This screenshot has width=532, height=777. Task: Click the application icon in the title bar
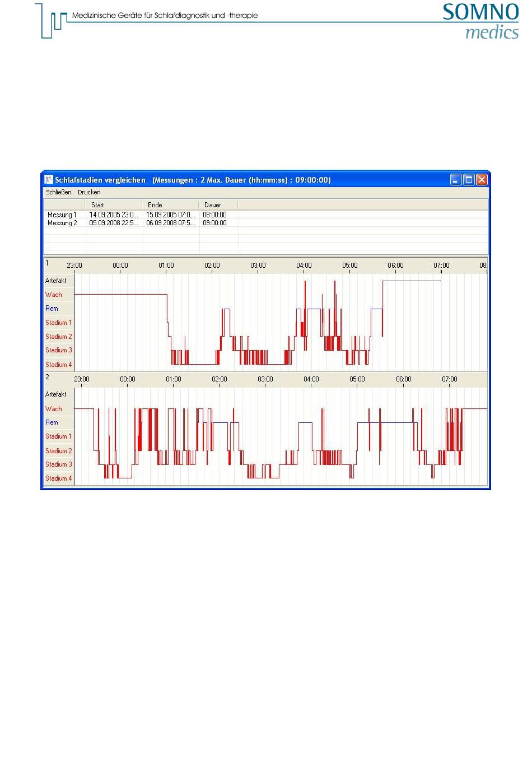pos(49,180)
